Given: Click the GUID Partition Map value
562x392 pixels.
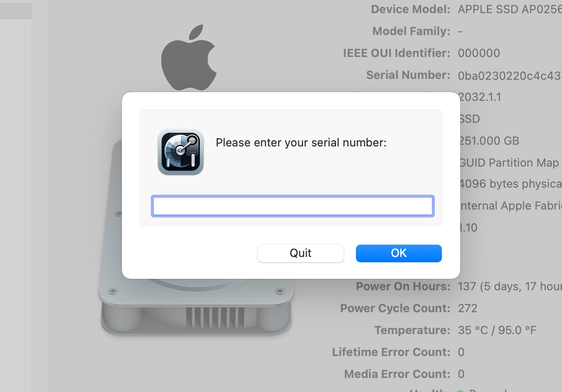Looking at the screenshot, I should pos(509,163).
